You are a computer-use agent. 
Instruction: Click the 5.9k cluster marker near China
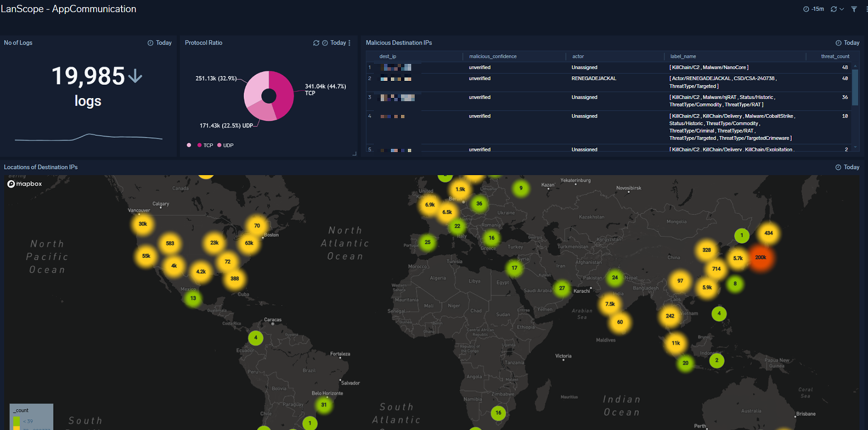click(707, 288)
